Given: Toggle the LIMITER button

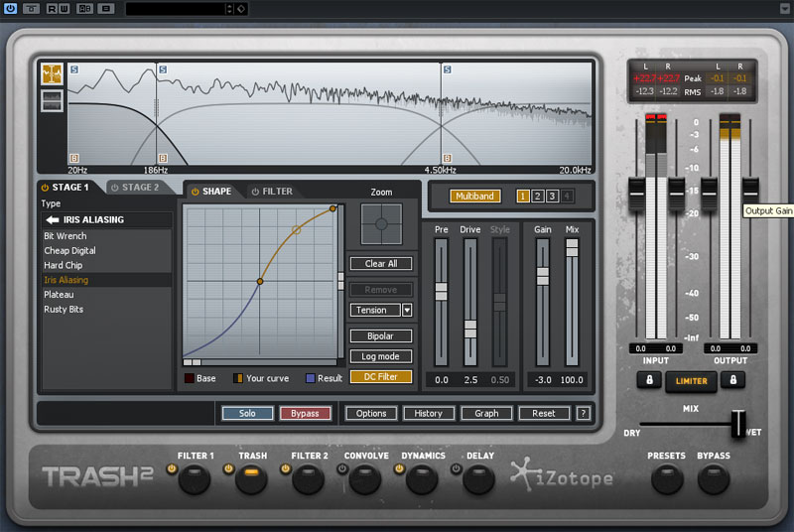Looking at the screenshot, I should 691,381.
